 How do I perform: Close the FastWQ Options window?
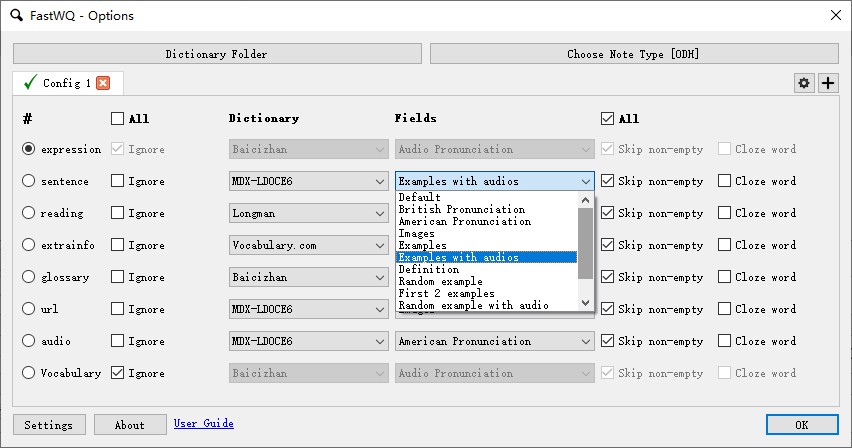(836, 15)
